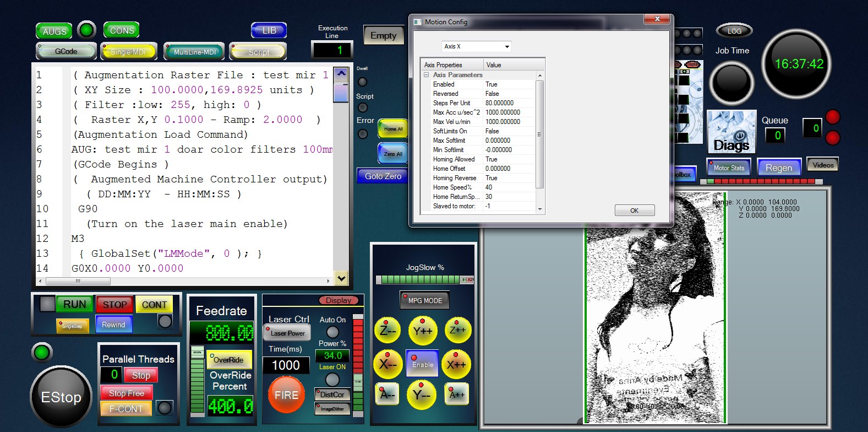Viewport: 868px width, 432px height.
Task: Open the Diags diagnostics icon
Action: coord(731,132)
